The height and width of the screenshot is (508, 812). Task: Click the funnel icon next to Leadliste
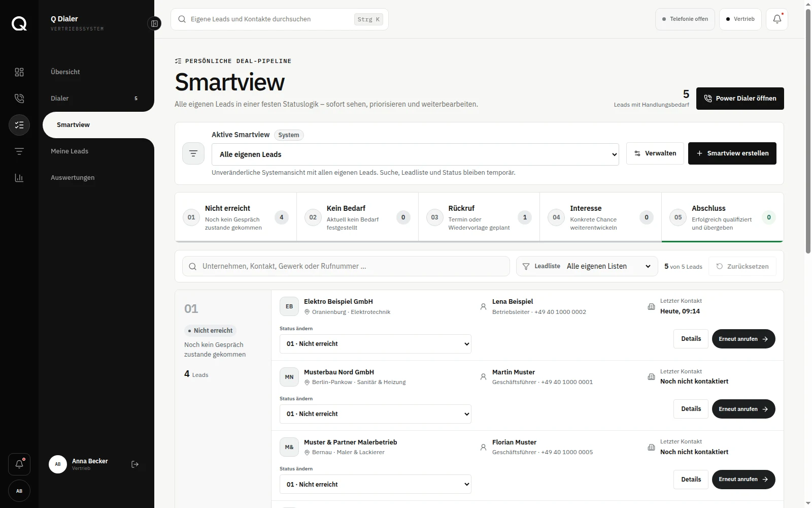click(526, 267)
